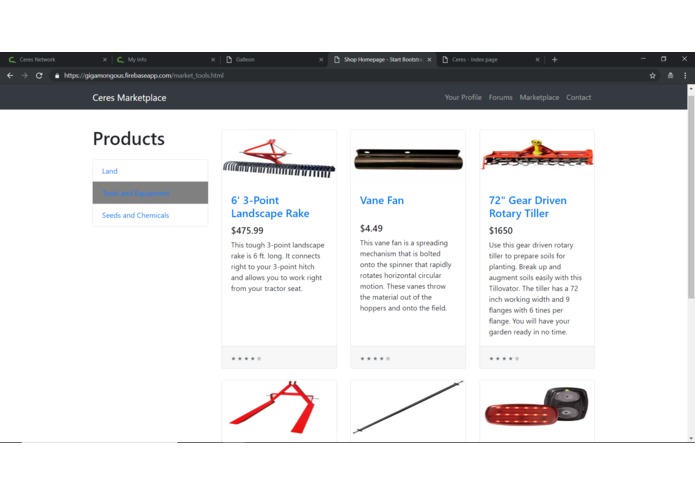Open Your Profile in navbar
Viewport: 695px width, 494px height.
(463, 97)
